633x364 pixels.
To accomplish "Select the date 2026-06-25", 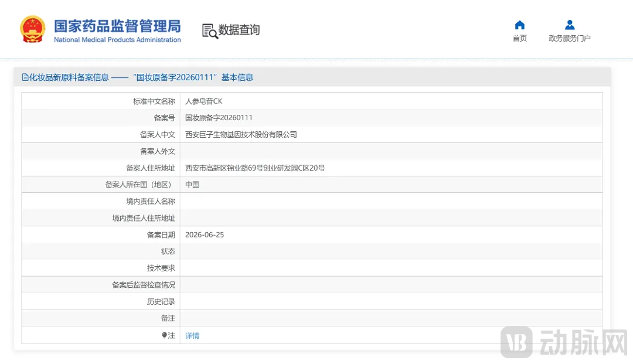I will [x=205, y=235].
